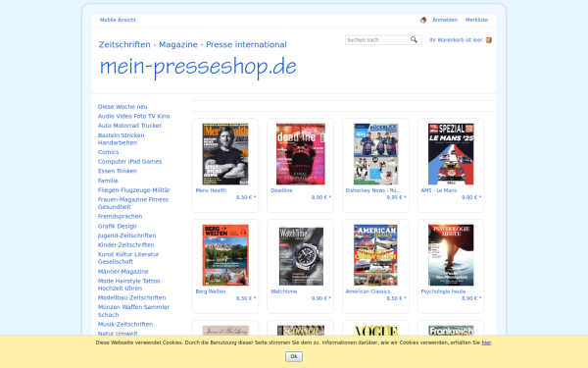Click the Deadline magazine cover
588x368 pixels.
(x=301, y=154)
